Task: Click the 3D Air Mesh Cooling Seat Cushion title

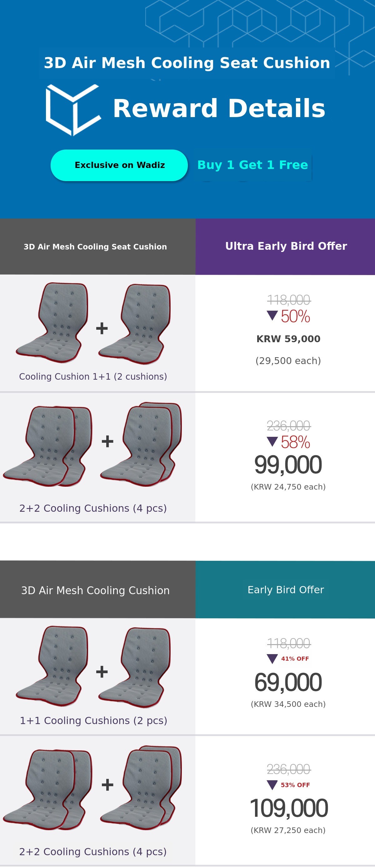Action: coord(187,63)
